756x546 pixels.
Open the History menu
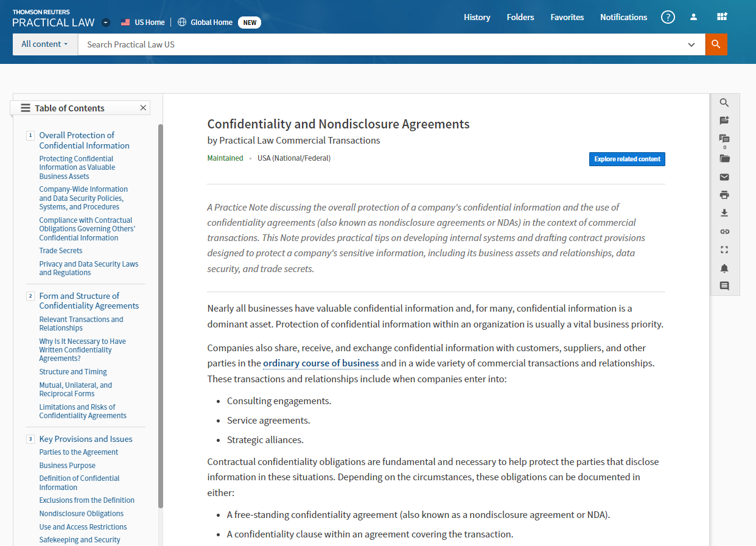[x=477, y=17]
